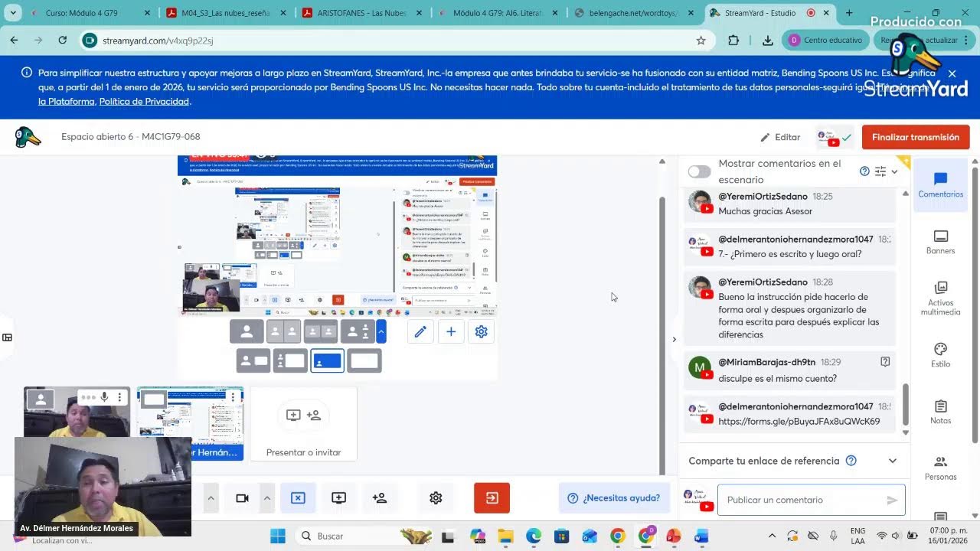Click the Windows Start button

coord(277,536)
